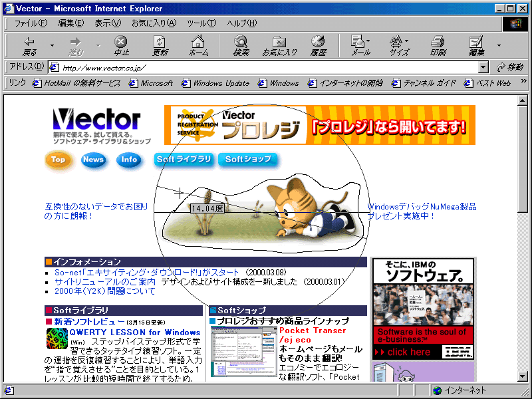The image size is (532, 399).
Task: Open the 編集(E) menu
Action: [70, 23]
